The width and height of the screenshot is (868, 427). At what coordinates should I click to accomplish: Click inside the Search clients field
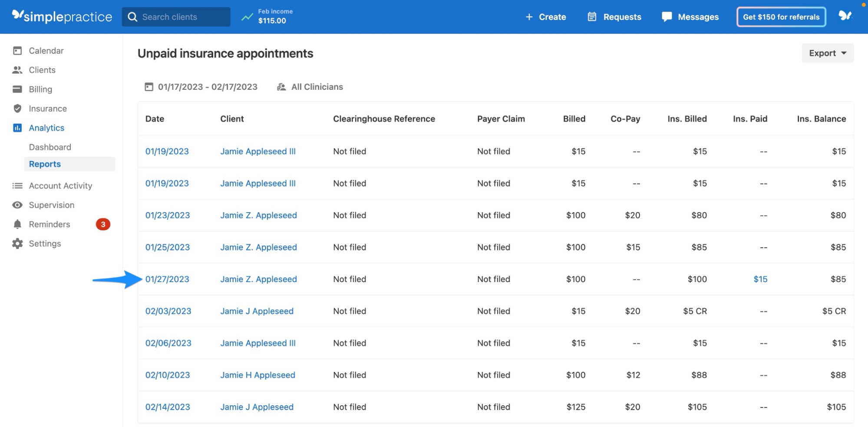point(176,16)
